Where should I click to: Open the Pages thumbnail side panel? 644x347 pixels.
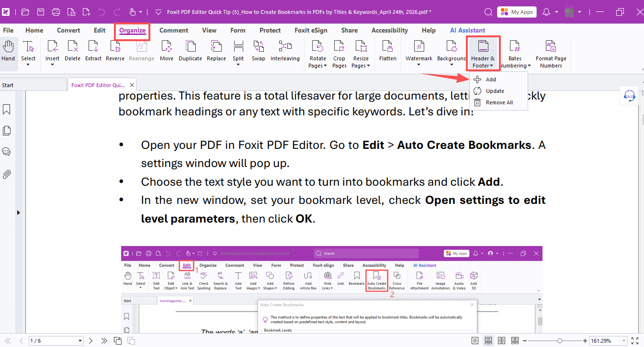(x=7, y=131)
